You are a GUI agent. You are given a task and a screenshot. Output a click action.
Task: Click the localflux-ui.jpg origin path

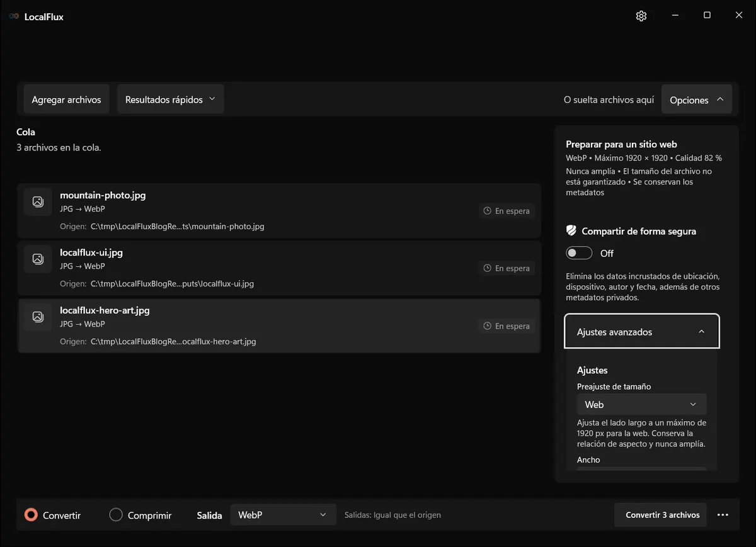coord(172,284)
